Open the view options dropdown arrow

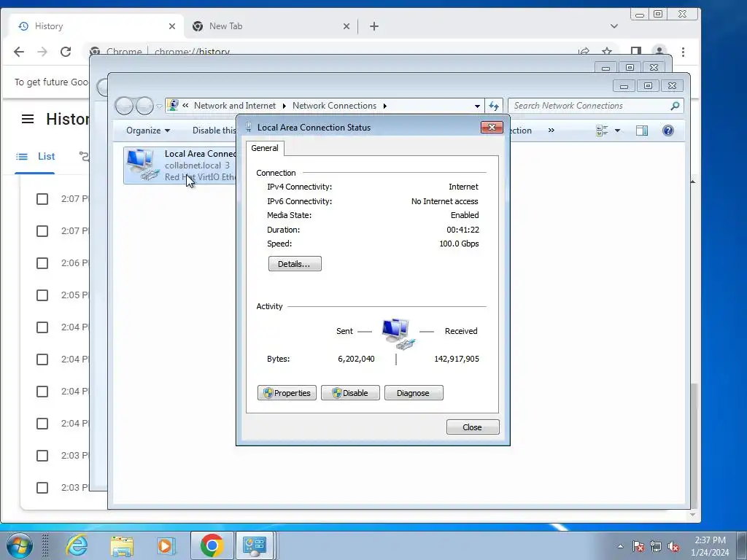click(617, 131)
